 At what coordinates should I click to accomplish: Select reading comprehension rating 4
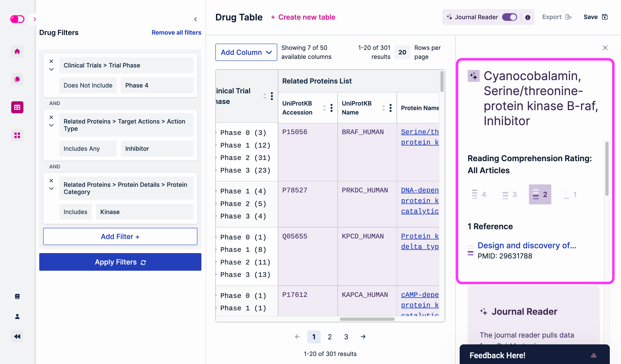[x=479, y=194]
